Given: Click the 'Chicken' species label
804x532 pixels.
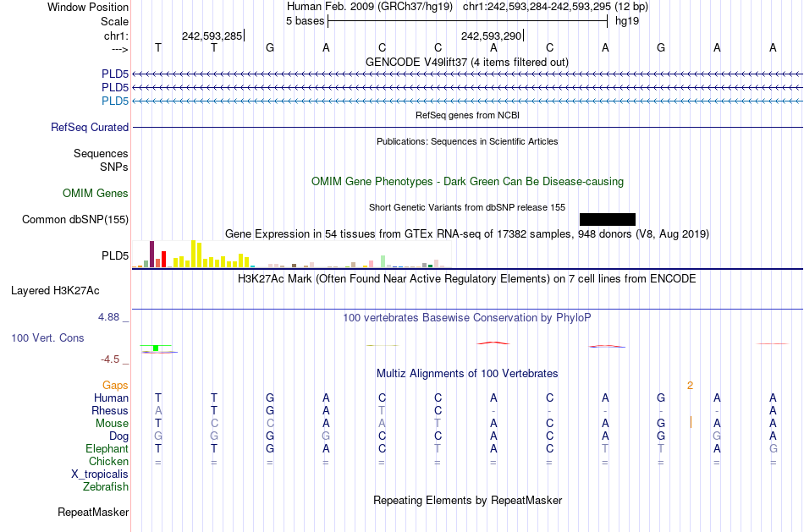Looking at the screenshot, I should (x=108, y=461).
